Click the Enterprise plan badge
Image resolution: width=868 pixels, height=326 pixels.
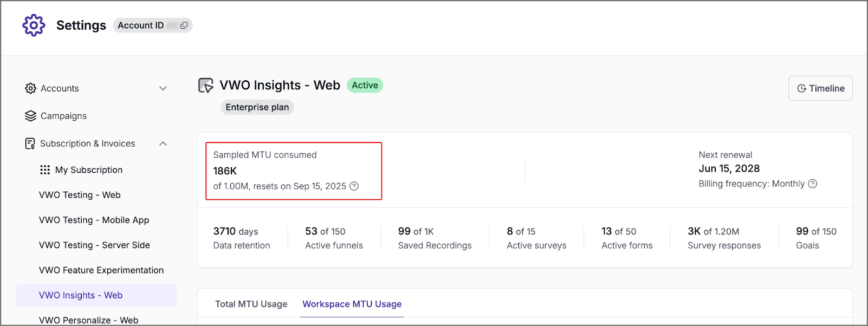[257, 107]
